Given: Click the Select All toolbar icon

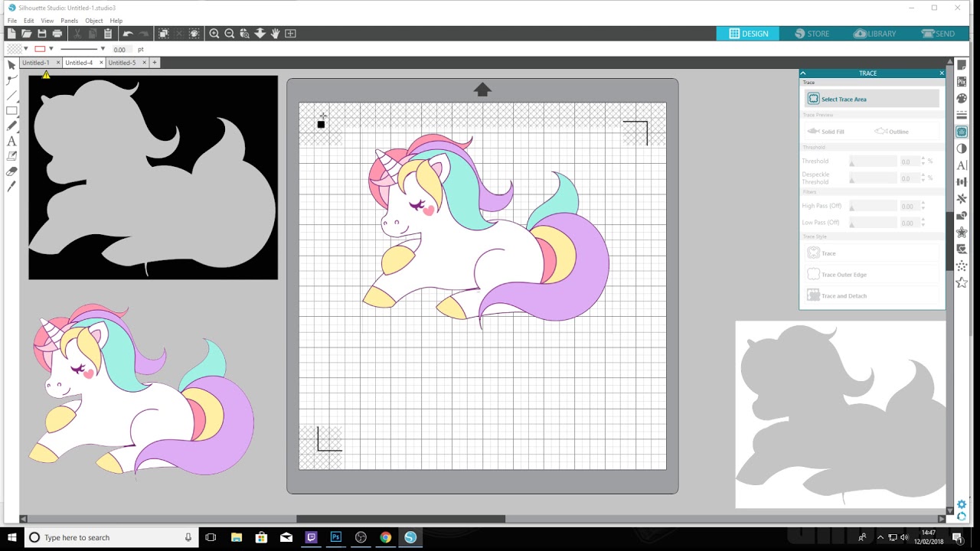Looking at the screenshot, I should [163, 34].
